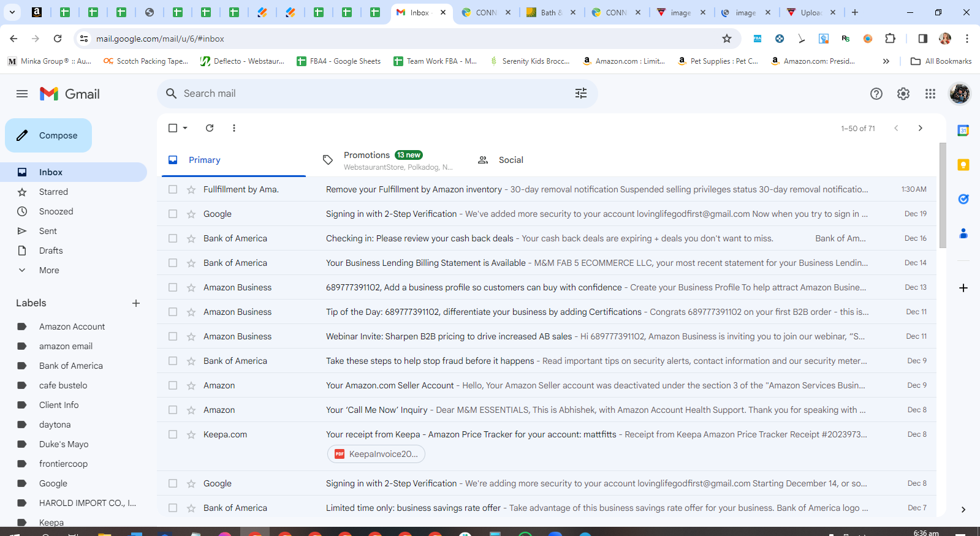This screenshot has width=980, height=536.
Task: Open the Chrome three-dot menu
Action: click(967, 39)
